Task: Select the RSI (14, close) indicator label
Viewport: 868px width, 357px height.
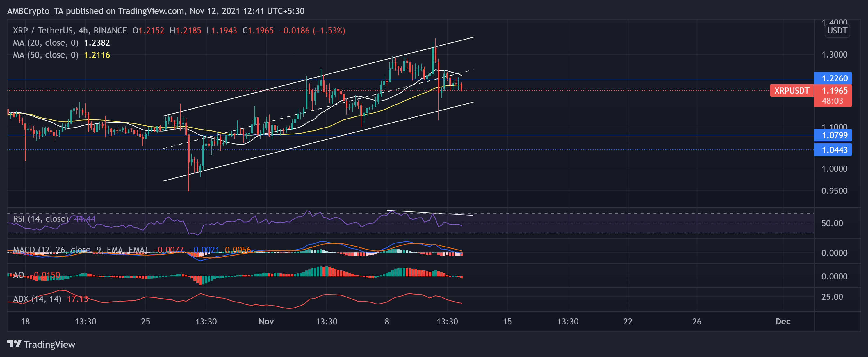Action: [x=40, y=219]
